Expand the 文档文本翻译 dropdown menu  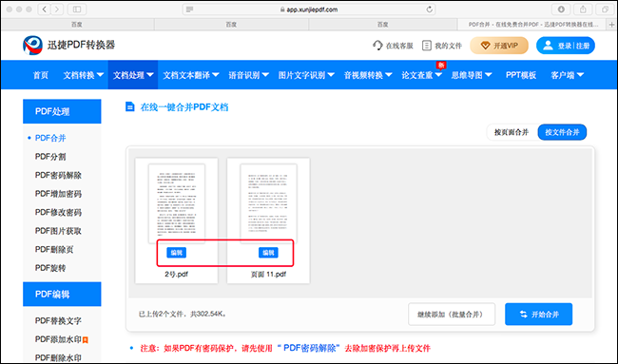[191, 75]
